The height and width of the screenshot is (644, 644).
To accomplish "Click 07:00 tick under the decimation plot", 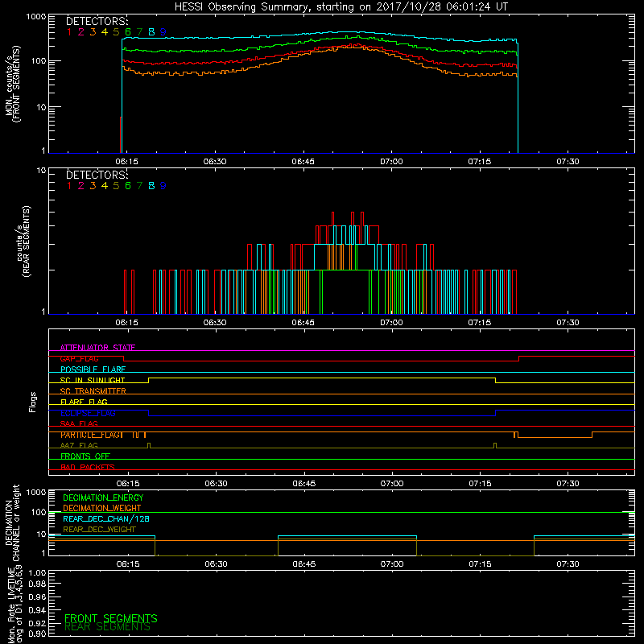I will pyautogui.click(x=392, y=564).
